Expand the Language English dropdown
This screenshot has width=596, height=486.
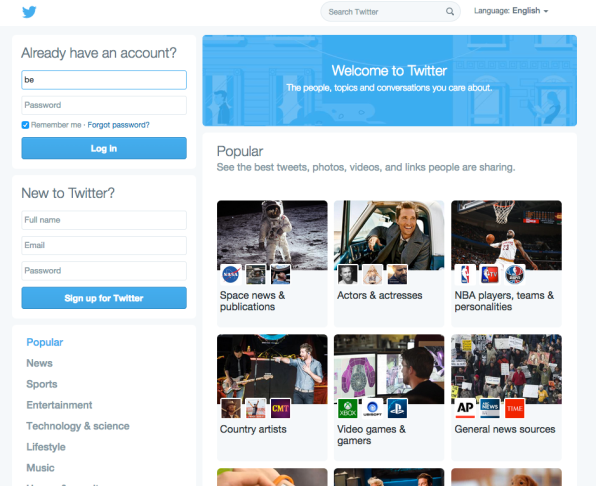[x=511, y=11]
